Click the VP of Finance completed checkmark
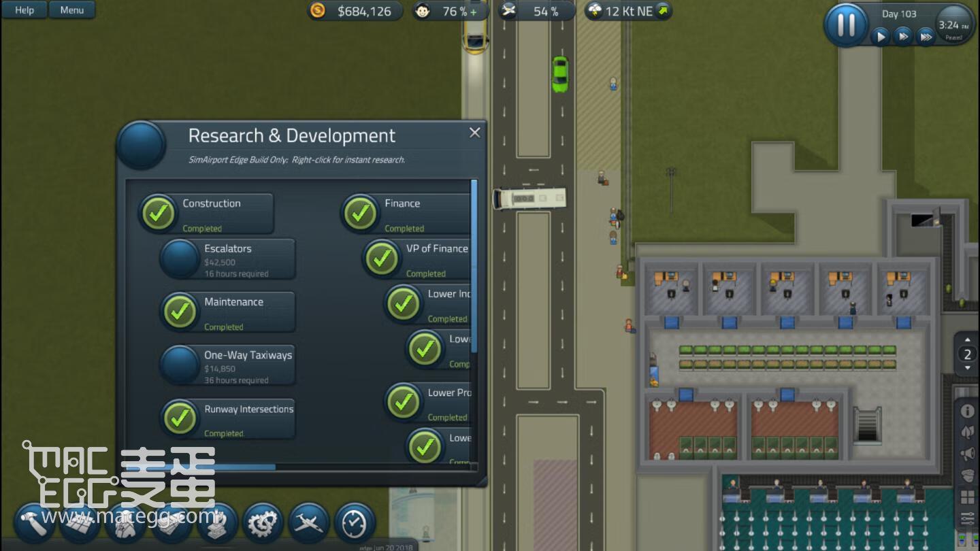Screen dimensions: 980x551 pos(382,258)
